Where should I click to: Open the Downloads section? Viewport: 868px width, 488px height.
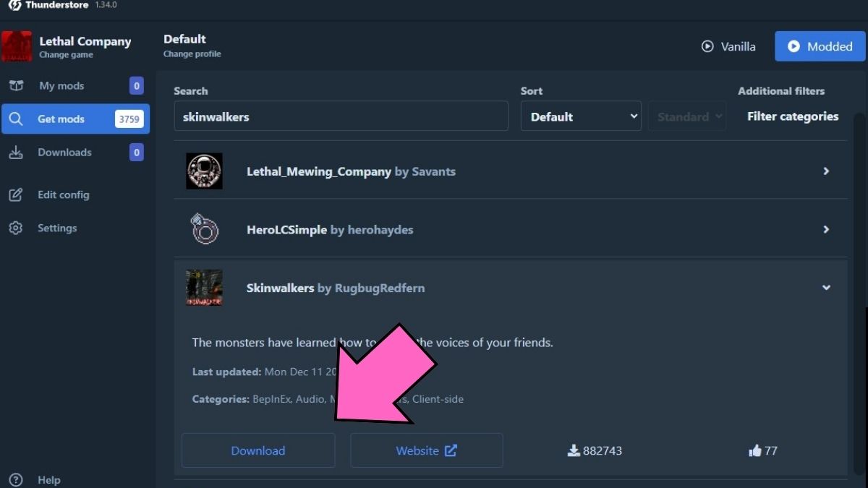point(75,153)
